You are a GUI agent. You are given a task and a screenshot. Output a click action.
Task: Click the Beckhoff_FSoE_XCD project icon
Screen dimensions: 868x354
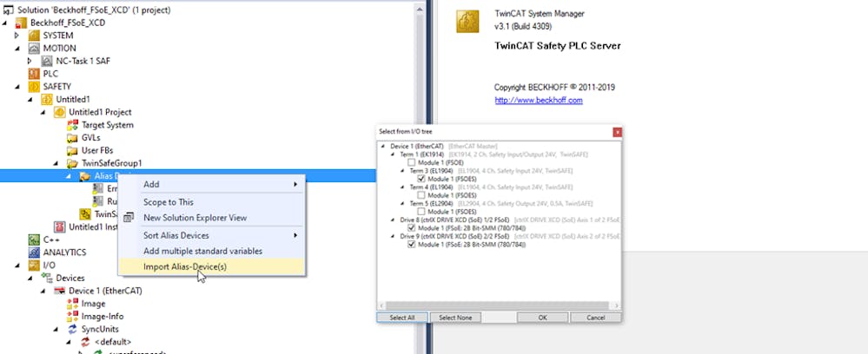[21, 23]
